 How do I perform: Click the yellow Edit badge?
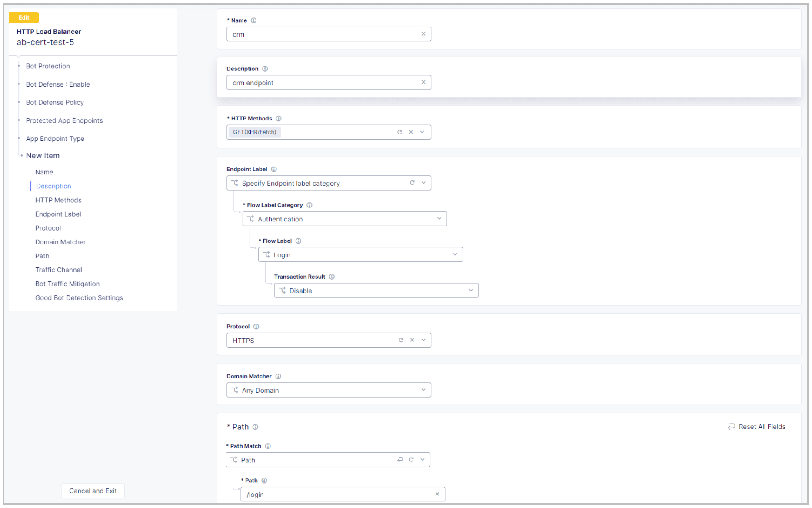click(x=24, y=17)
